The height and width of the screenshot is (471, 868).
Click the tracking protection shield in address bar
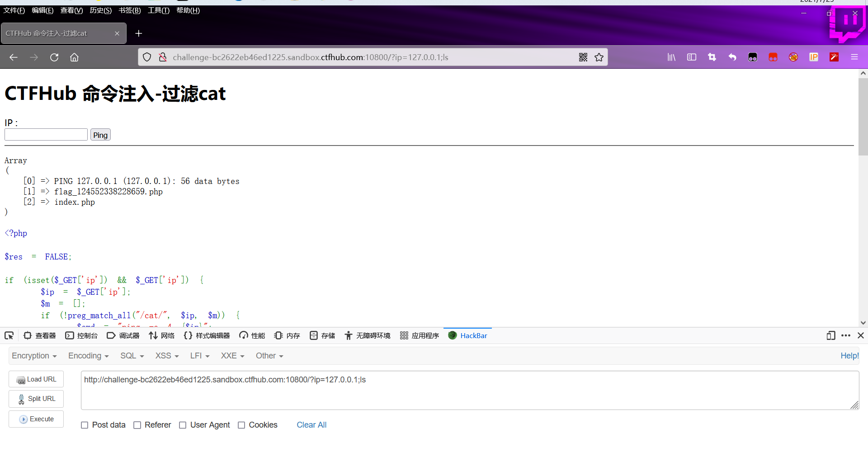tap(146, 57)
